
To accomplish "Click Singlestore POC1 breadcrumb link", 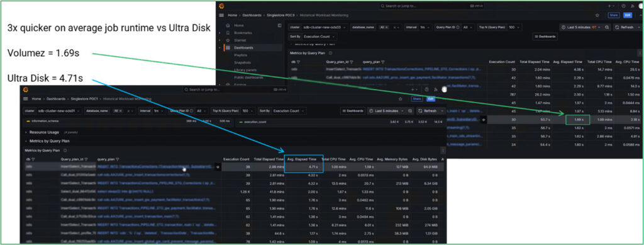I will (x=84, y=99).
